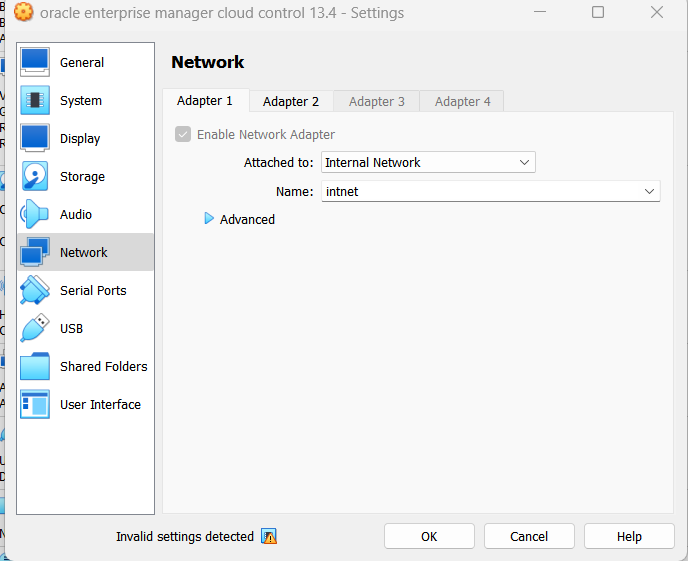Toggle Enable Network Adapter checkbox
Image resolution: width=688 pixels, height=561 pixels.
tap(183, 134)
